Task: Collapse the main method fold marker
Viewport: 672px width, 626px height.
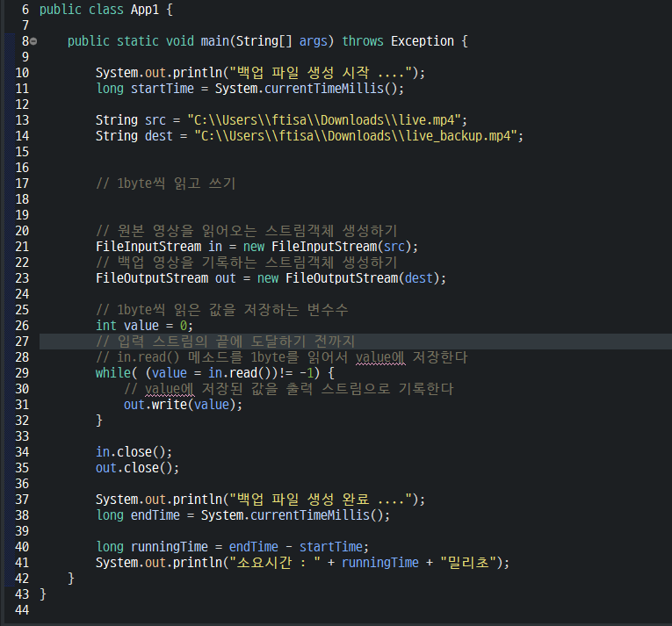Action: point(33,41)
